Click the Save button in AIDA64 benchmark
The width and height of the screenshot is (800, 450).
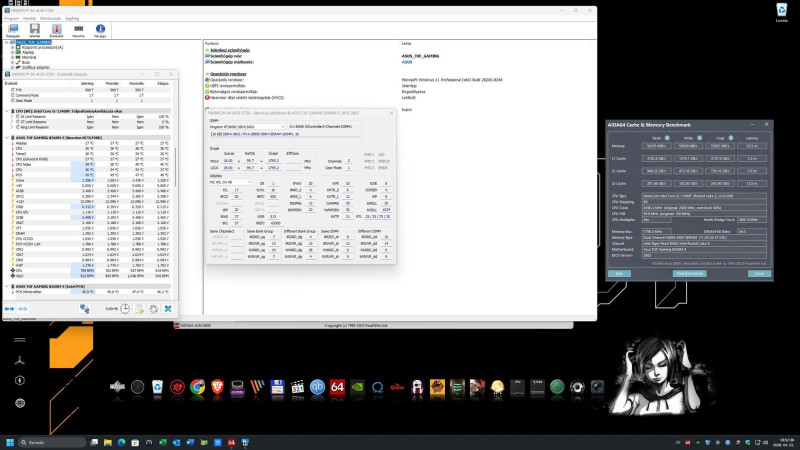coord(619,273)
